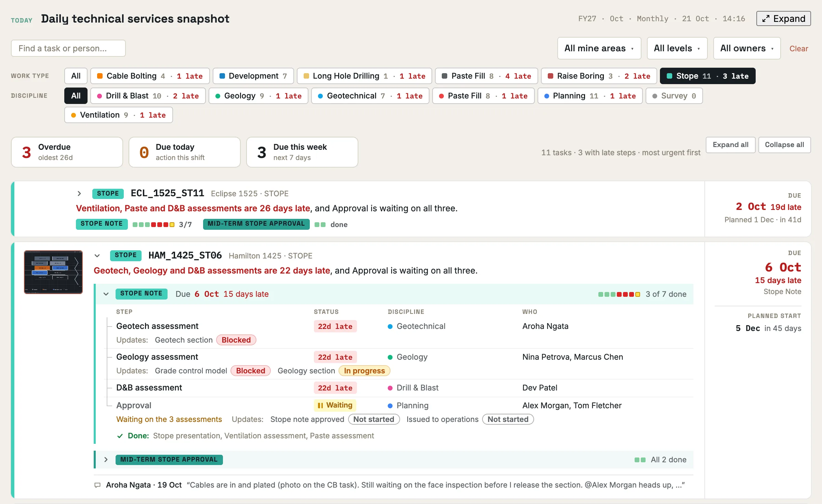Expand the ECL_1525_ST11 task row

pos(79,194)
